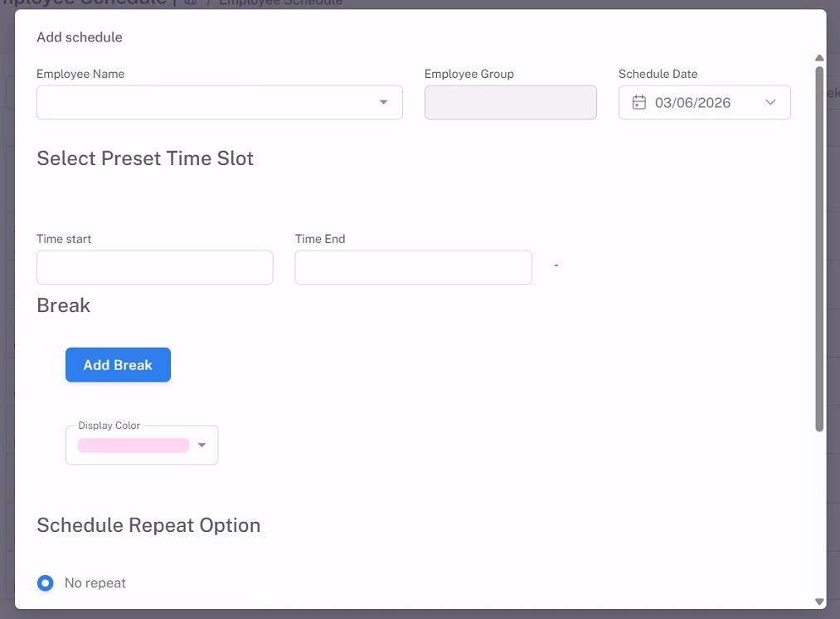Click the Employee Group field
Screen dimensions: 840x619
pos(510,102)
